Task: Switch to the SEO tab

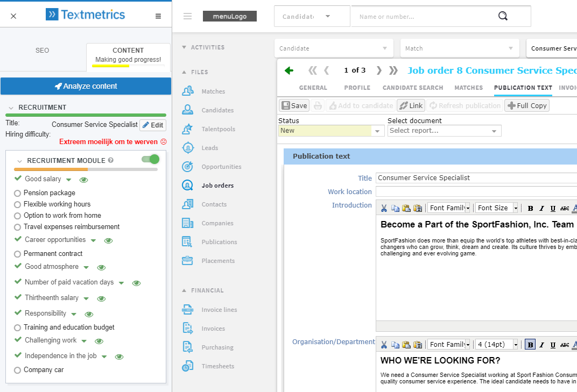Action: [43, 51]
